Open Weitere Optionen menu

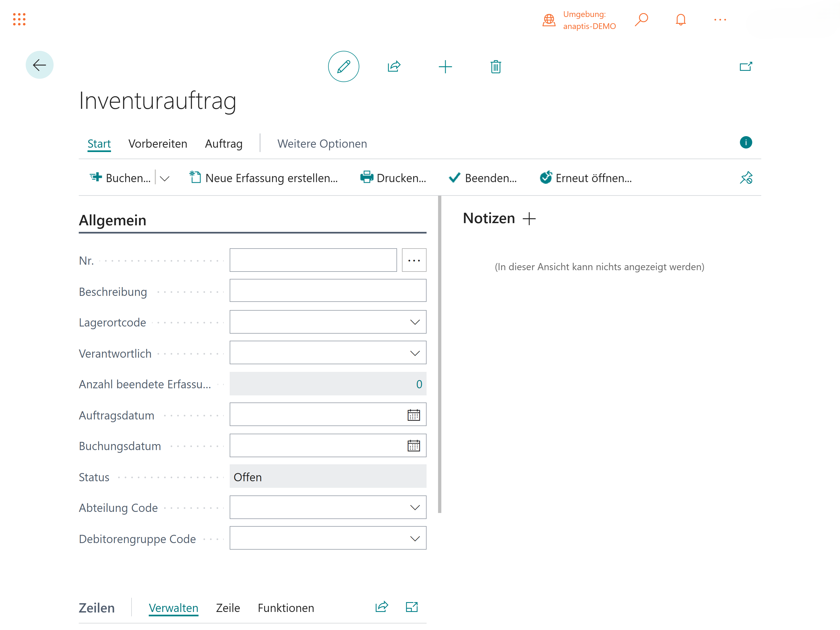tap(322, 144)
